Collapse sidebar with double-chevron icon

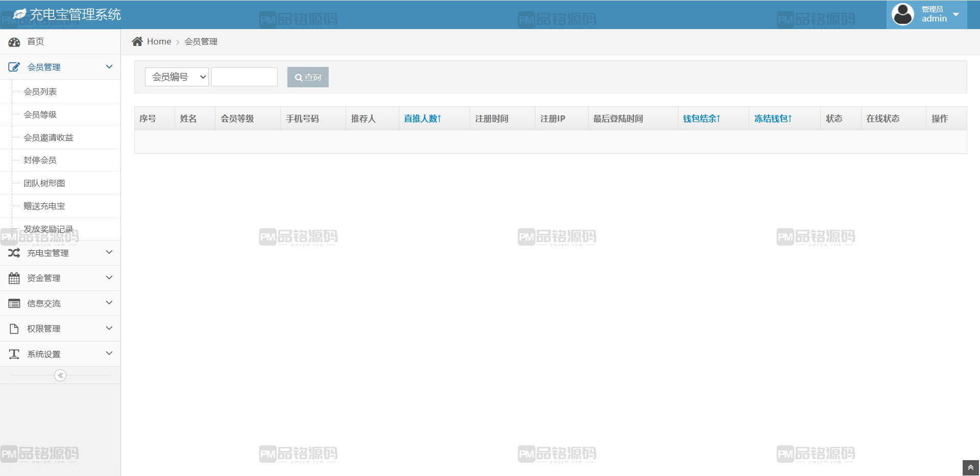click(x=60, y=375)
